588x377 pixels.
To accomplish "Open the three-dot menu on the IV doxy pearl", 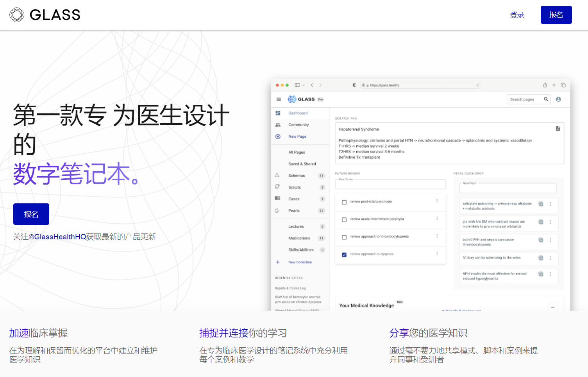I will pyautogui.click(x=550, y=259).
